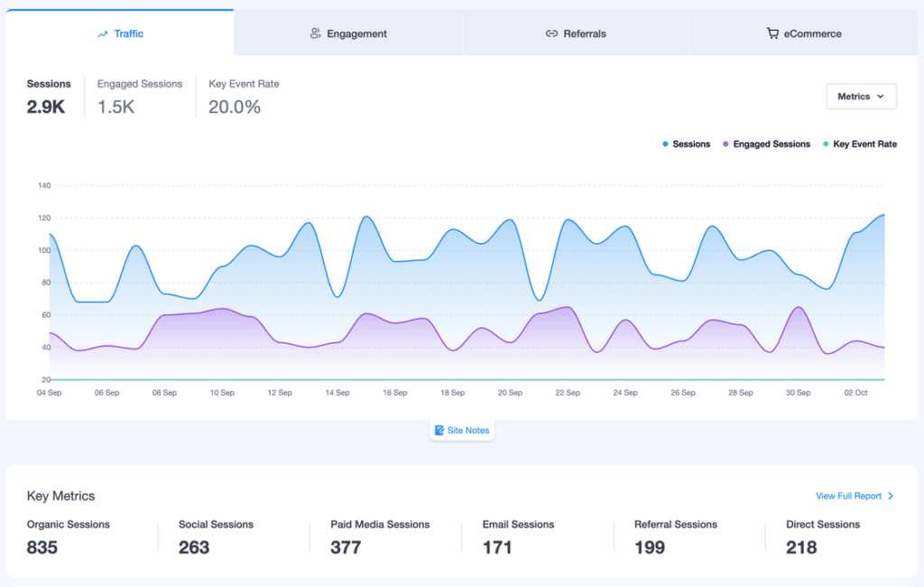
Task: Click the green Key Event Rate legend dot
Action: [x=826, y=144]
